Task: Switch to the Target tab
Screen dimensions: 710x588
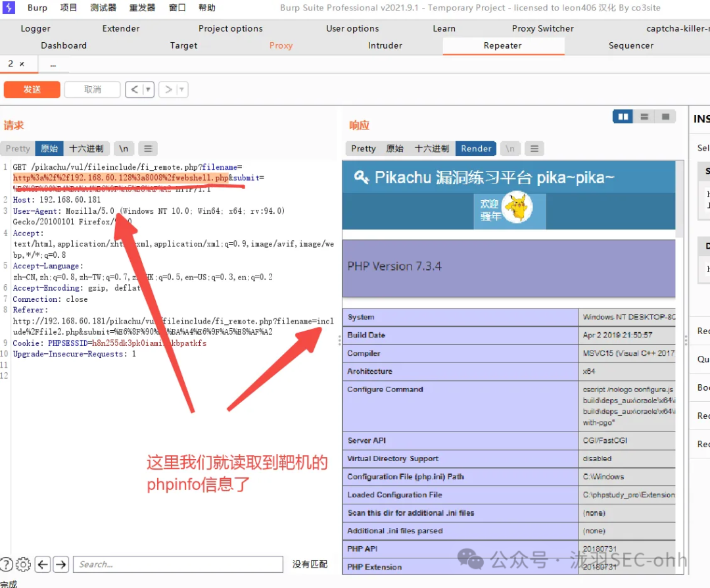Action: (184, 45)
